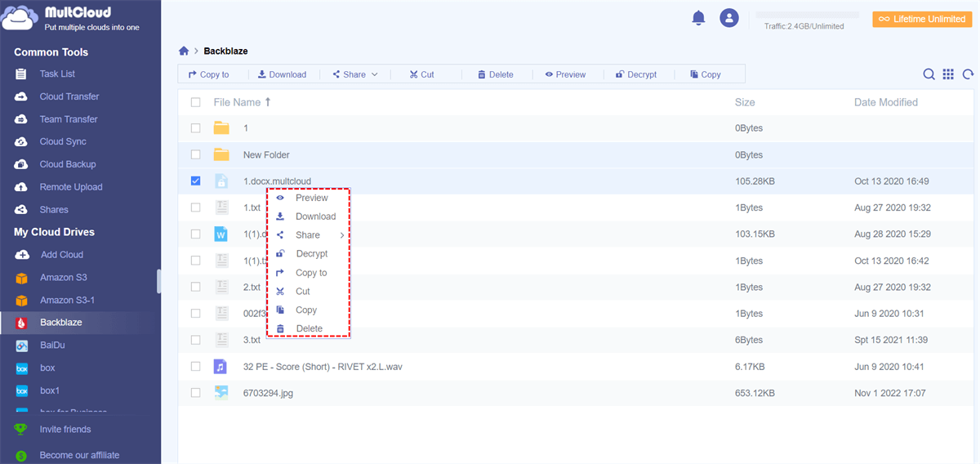Check the box for 6703294.jpg

coord(195,393)
